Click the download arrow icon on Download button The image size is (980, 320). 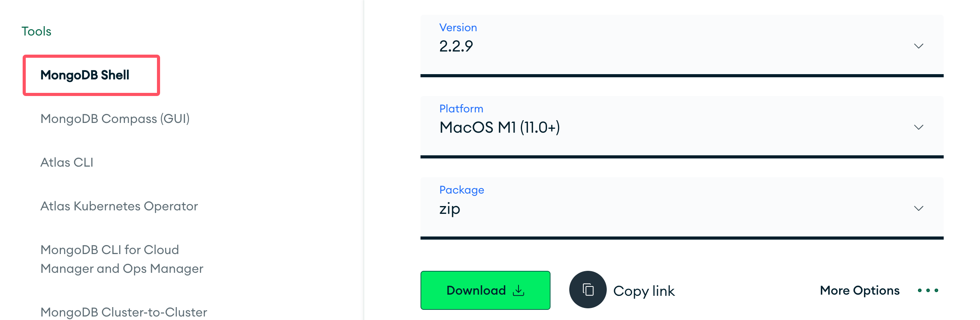[x=519, y=290]
